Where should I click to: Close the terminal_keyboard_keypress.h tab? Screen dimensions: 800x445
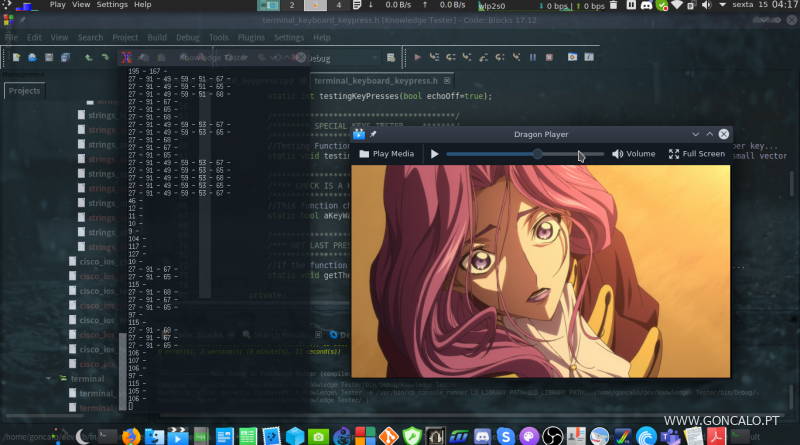click(x=447, y=81)
